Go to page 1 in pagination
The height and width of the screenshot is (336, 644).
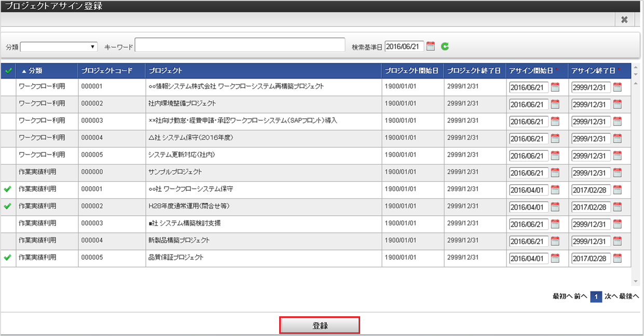[x=596, y=296]
